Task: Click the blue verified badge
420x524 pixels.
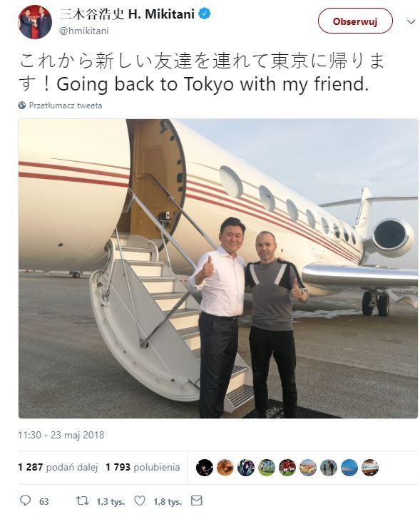Action: (x=204, y=14)
